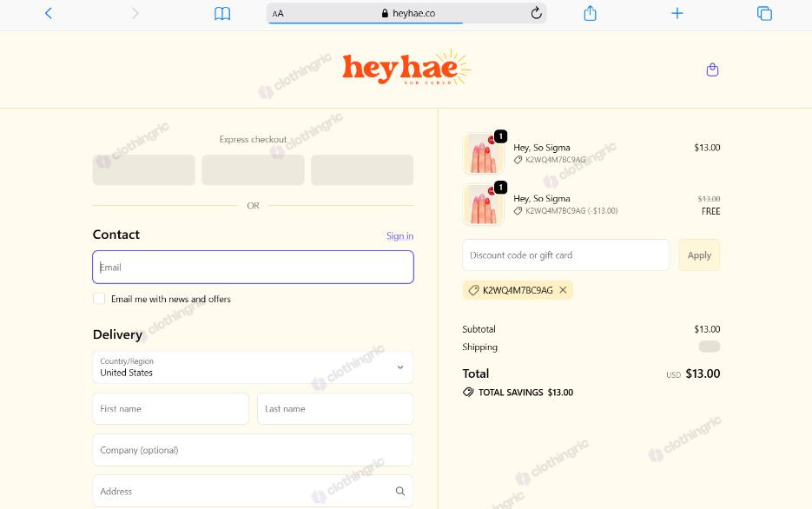The width and height of the screenshot is (812, 509).
Task: Show all tabs with the tabs icon
Action: (x=764, y=13)
